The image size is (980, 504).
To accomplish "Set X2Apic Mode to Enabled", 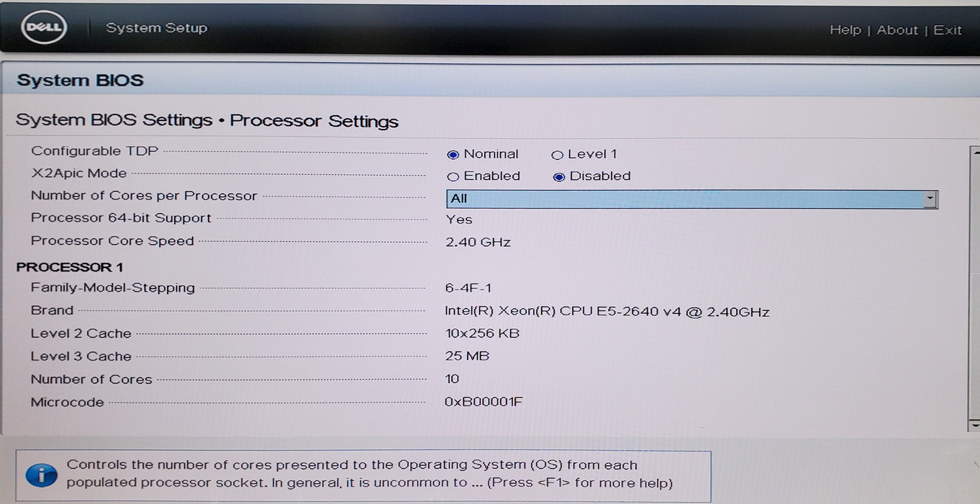I will [x=453, y=176].
